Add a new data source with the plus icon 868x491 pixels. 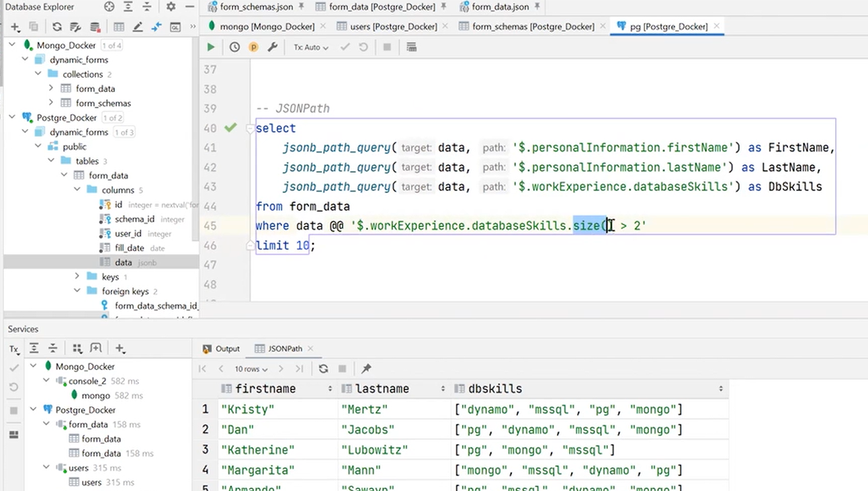(15, 28)
